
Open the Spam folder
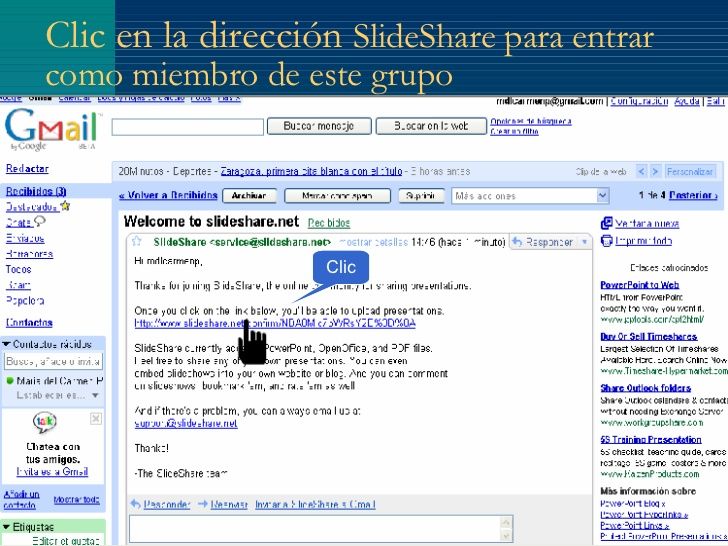tap(18, 285)
